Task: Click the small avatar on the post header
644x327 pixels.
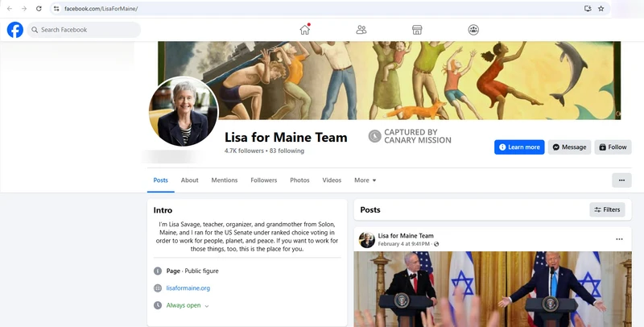Action: tap(367, 240)
